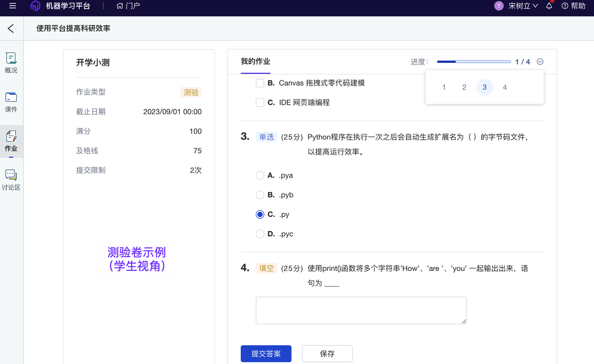
Task: Expand 宋树立 user dropdown
Action: point(523,6)
